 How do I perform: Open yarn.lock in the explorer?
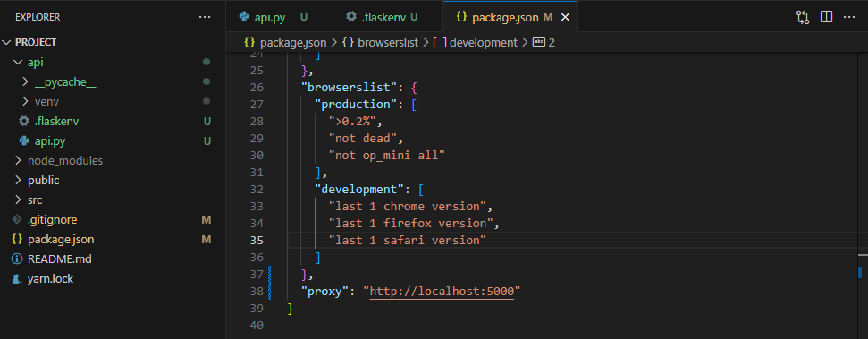click(113, 279)
